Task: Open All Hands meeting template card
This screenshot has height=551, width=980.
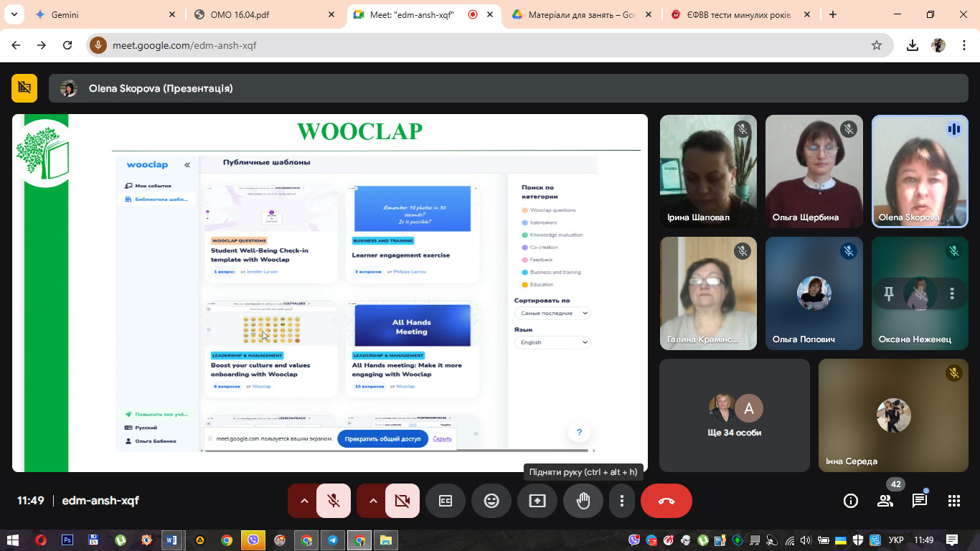Action: tap(412, 349)
